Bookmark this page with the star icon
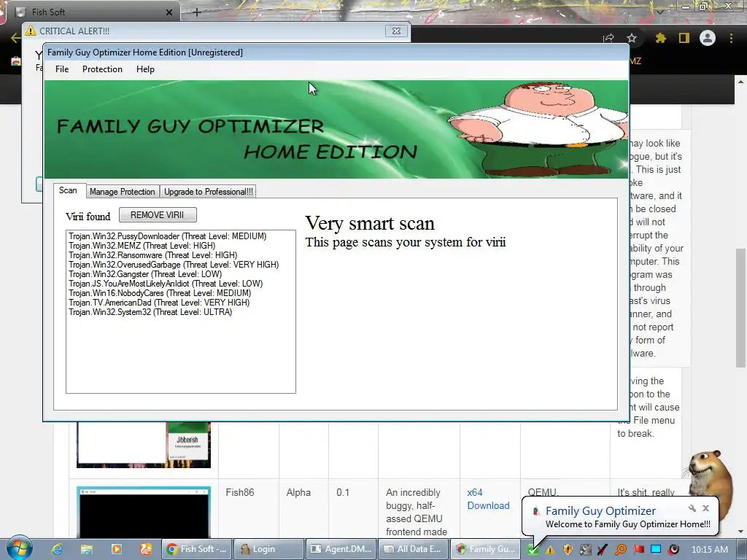This screenshot has width=747, height=560. pyautogui.click(x=632, y=38)
